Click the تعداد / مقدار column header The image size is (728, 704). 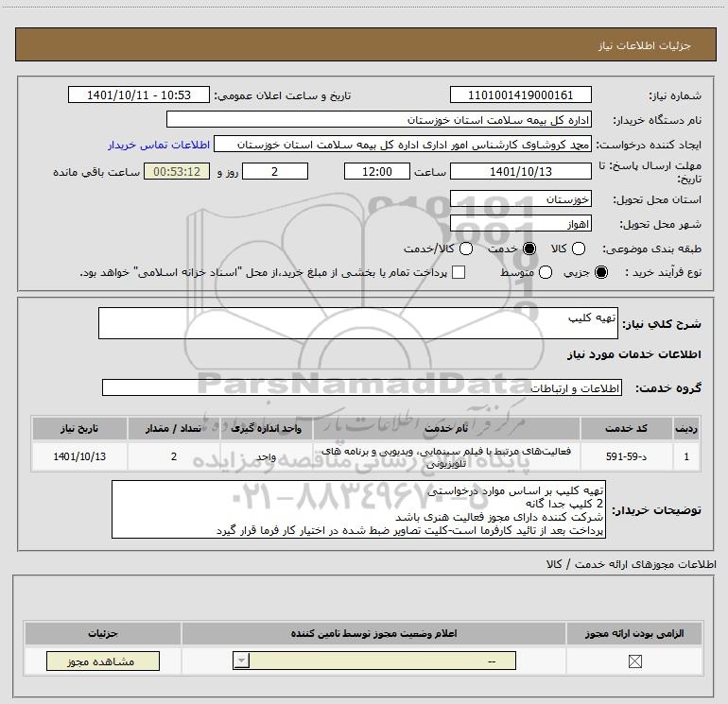click(173, 428)
